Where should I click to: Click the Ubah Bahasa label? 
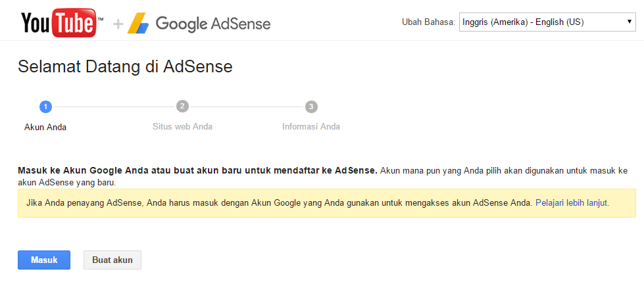tap(428, 22)
